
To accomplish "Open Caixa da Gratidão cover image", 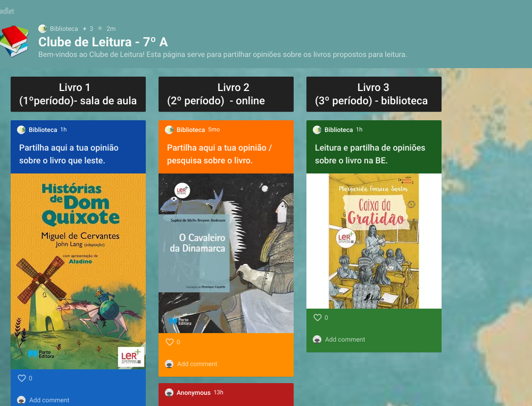I will point(374,241).
